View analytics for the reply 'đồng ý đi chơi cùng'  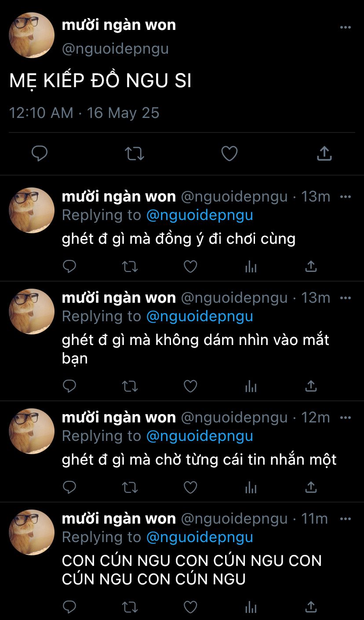251,266
